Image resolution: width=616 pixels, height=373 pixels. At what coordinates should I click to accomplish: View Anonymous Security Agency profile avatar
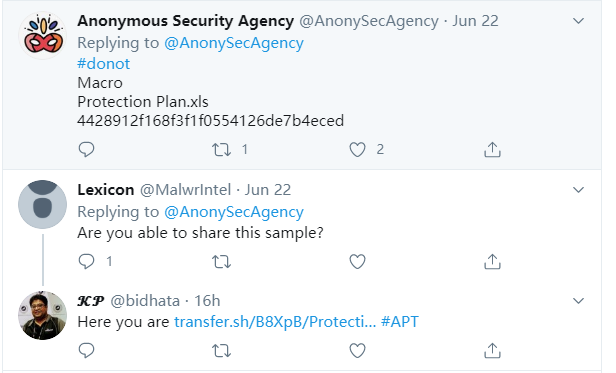(x=42, y=36)
